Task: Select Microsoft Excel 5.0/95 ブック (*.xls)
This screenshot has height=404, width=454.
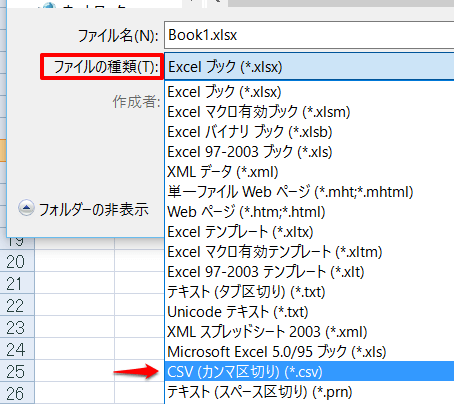Action: [x=309, y=352]
